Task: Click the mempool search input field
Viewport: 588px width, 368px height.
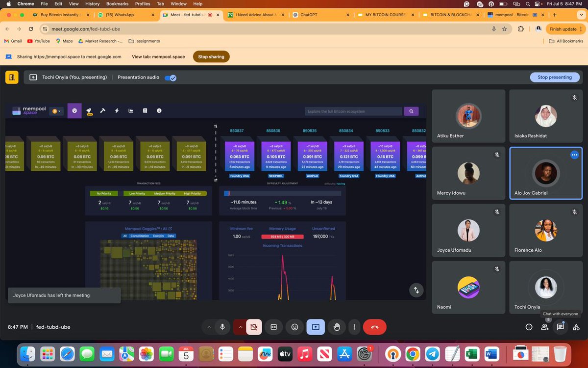Action: point(353,111)
